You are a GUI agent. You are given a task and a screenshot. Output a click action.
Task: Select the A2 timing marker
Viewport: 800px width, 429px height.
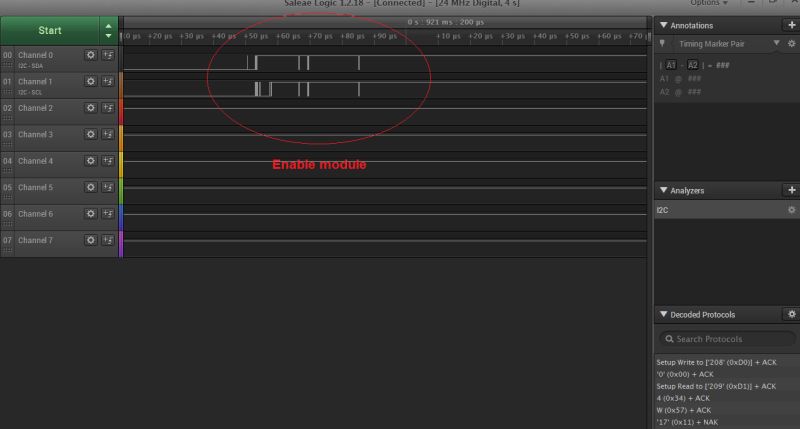692,65
